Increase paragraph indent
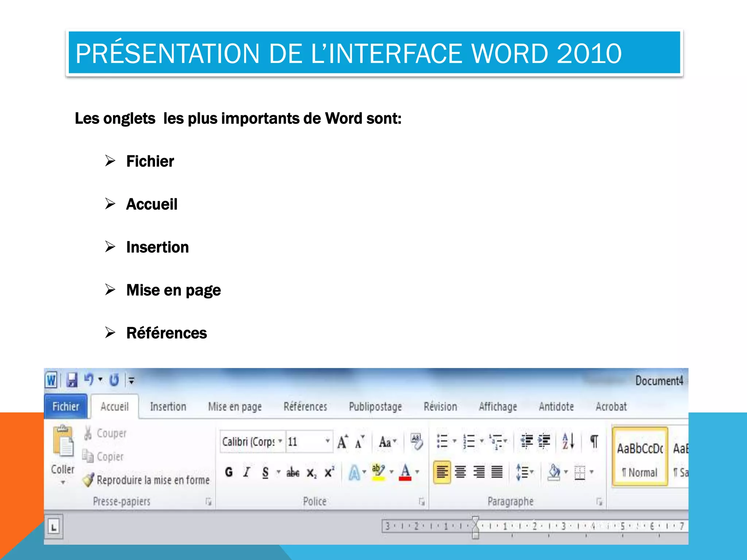Screen dimensions: 747x560 coord(544,441)
